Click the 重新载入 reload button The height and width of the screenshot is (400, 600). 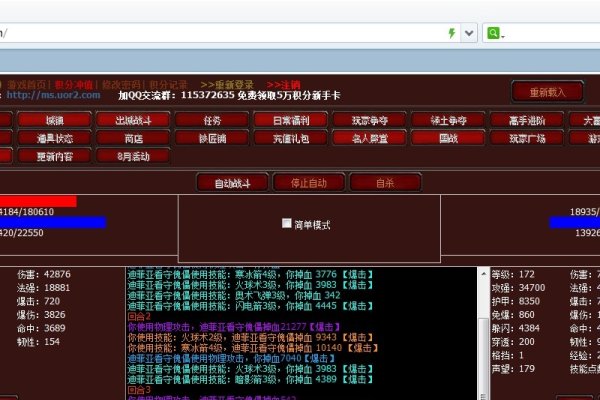(547, 92)
